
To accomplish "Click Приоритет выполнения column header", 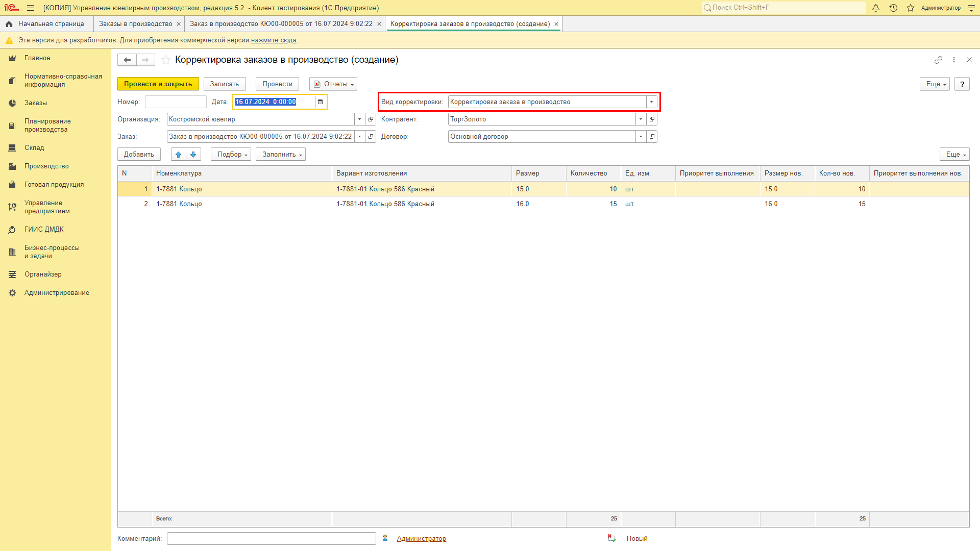I will pyautogui.click(x=718, y=173).
